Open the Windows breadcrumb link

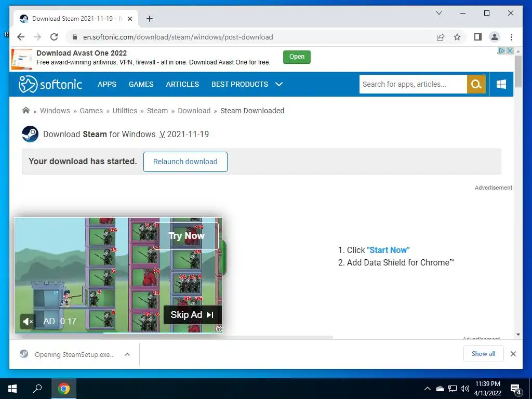(x=55, y=111)
